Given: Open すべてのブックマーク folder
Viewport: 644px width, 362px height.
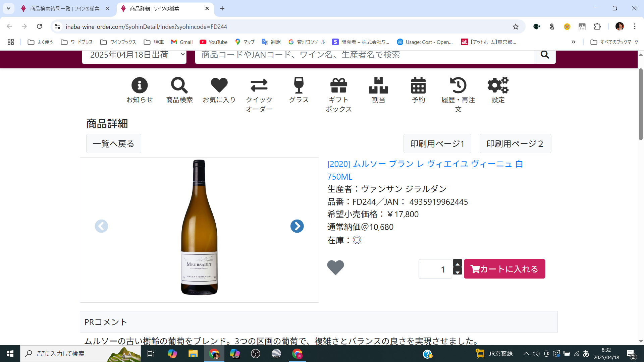Looking at the screenshot, I should pos(614,42).
